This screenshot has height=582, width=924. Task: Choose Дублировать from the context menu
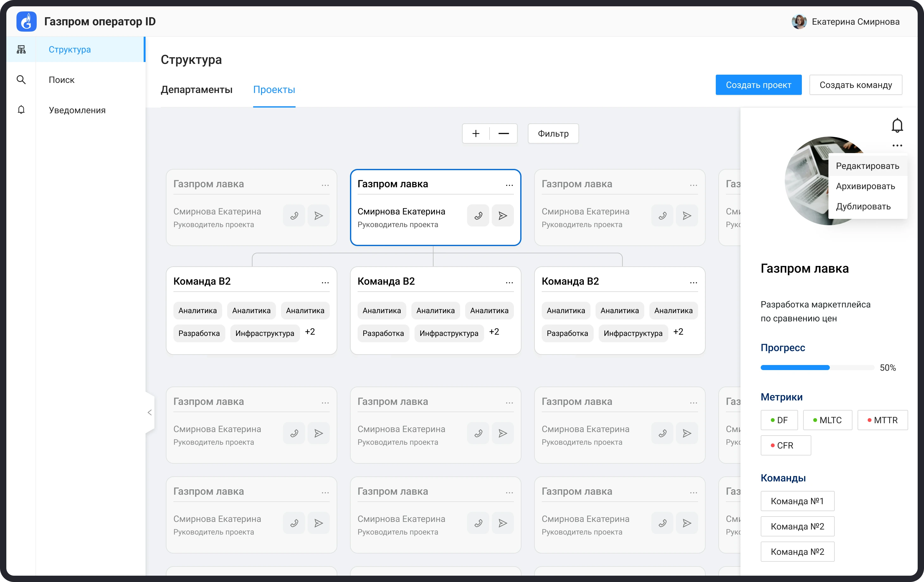(868, 207)
